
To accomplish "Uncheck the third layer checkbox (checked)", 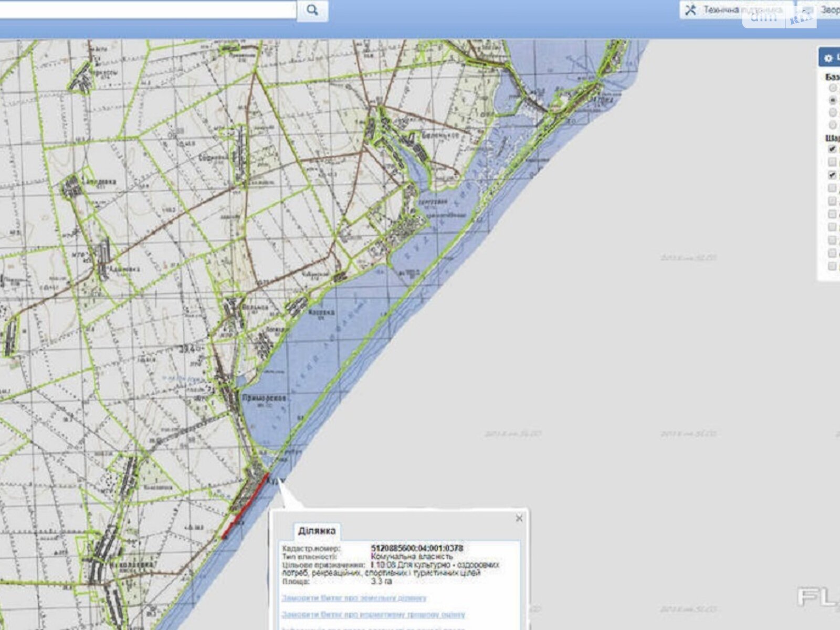I will coord(832,175).
